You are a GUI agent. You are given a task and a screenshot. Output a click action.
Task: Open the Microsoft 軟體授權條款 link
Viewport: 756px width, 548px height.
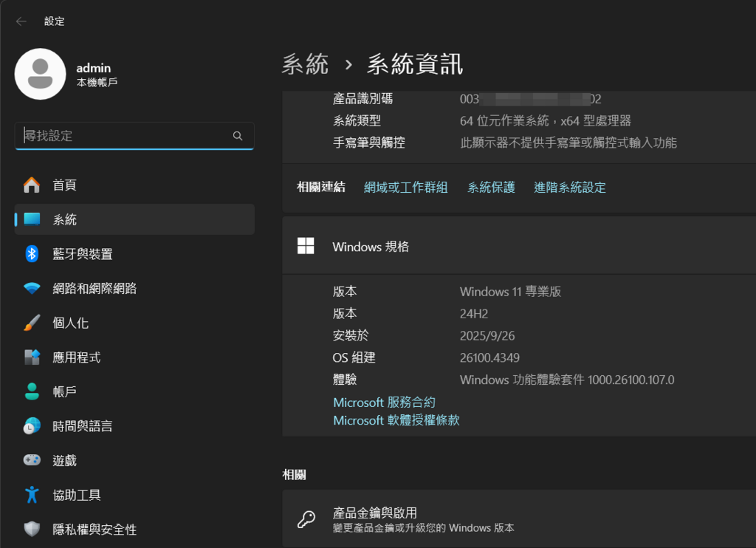[396, 420]
